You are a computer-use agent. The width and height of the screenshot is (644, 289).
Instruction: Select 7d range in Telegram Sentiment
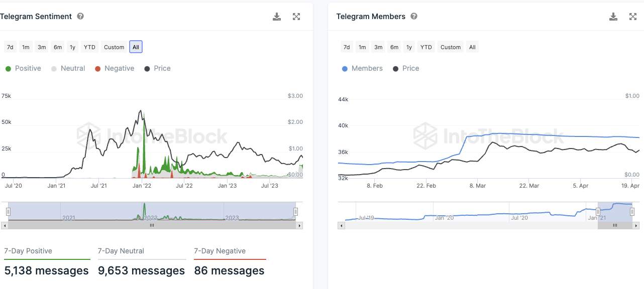10,47
